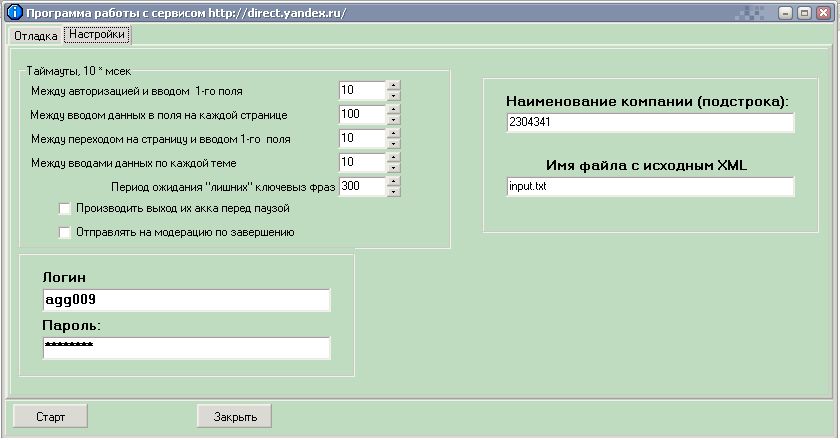Click the Логин field containing agg009
This screenshot has width=840, height=440.
(186, 300)
